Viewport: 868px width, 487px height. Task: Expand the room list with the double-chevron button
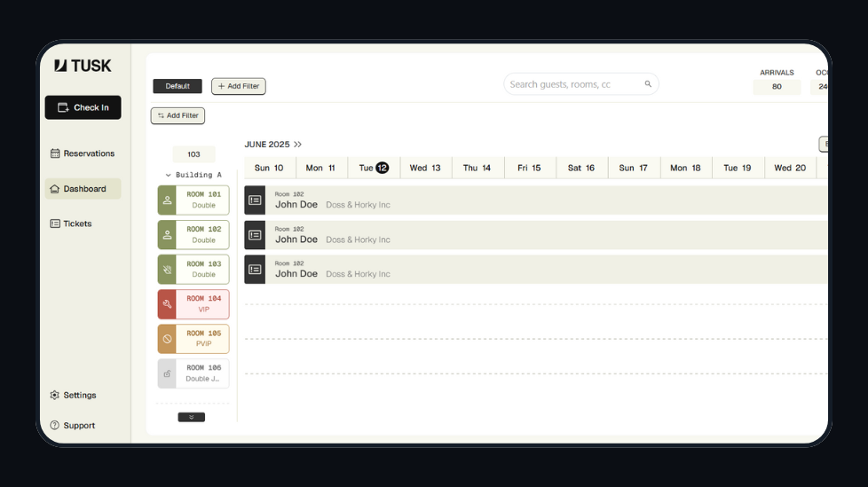[191, 417]
